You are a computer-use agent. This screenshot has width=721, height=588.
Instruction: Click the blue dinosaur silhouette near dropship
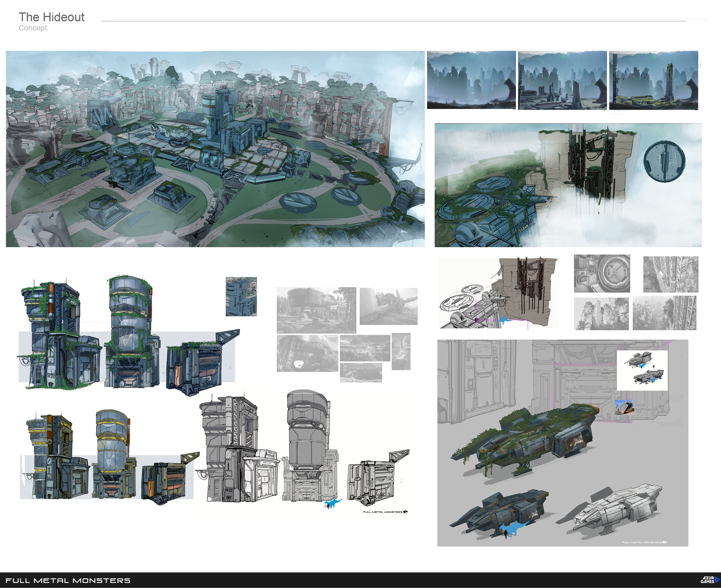point(514,528)
